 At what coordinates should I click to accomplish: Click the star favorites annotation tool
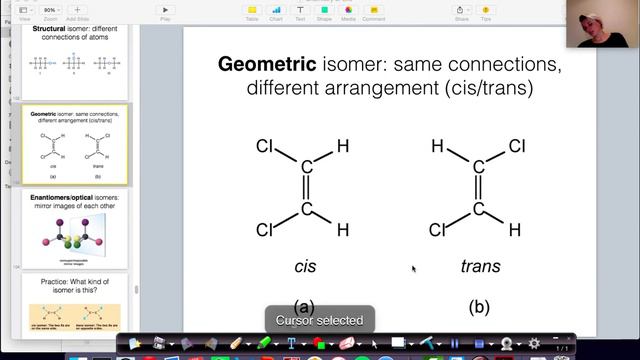tap(135, 344)
